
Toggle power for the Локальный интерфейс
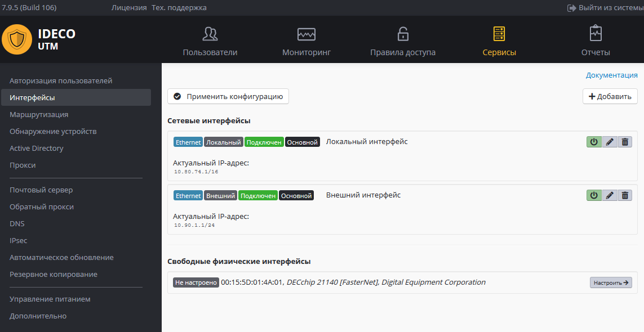[594, 142]
